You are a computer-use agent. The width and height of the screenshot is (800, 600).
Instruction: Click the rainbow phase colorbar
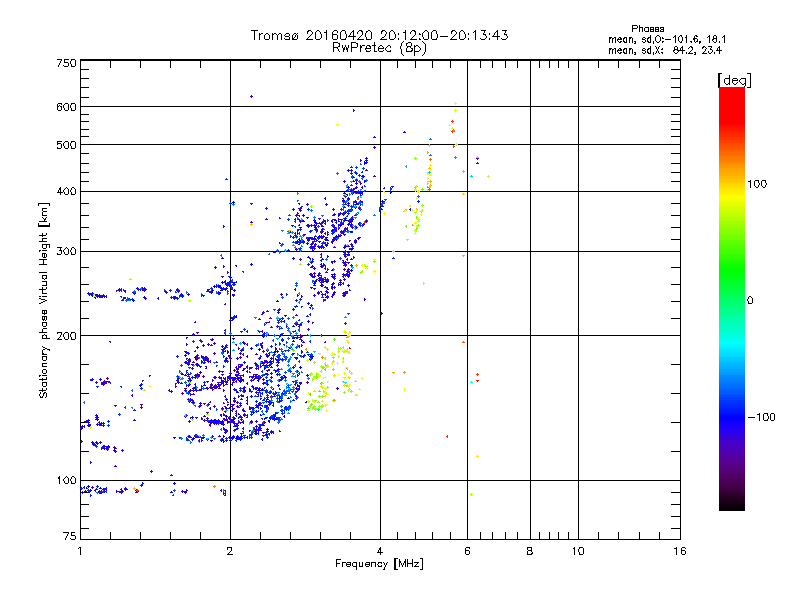(x=732, y=298)
